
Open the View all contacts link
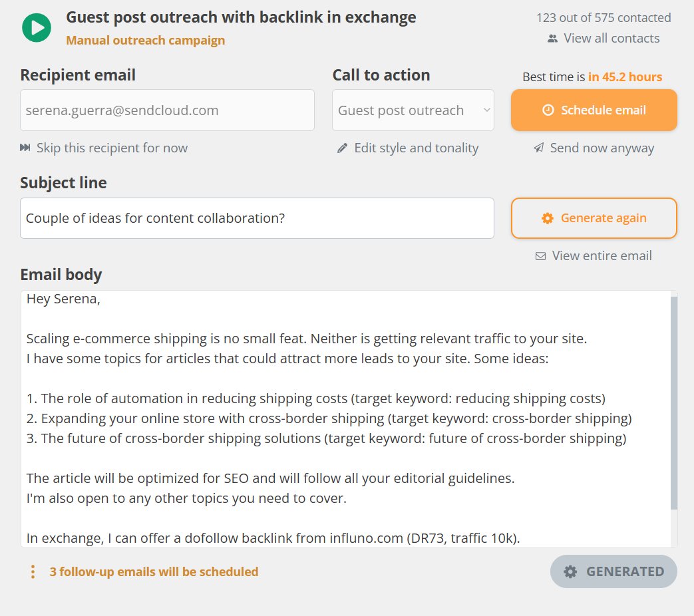tap(611, 39)
